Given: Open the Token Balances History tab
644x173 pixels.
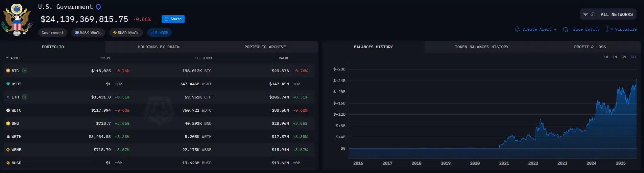Looking at the screenshot, I should tap(481, 47).
